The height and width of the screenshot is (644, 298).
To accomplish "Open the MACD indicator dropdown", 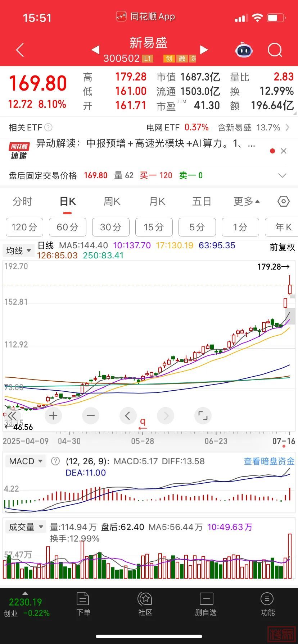I will pyautogui.click(x=26, y=461).
